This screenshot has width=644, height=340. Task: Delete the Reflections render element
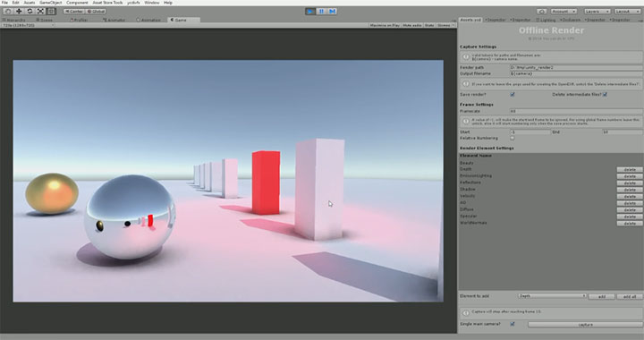click(x=630, y=183)
